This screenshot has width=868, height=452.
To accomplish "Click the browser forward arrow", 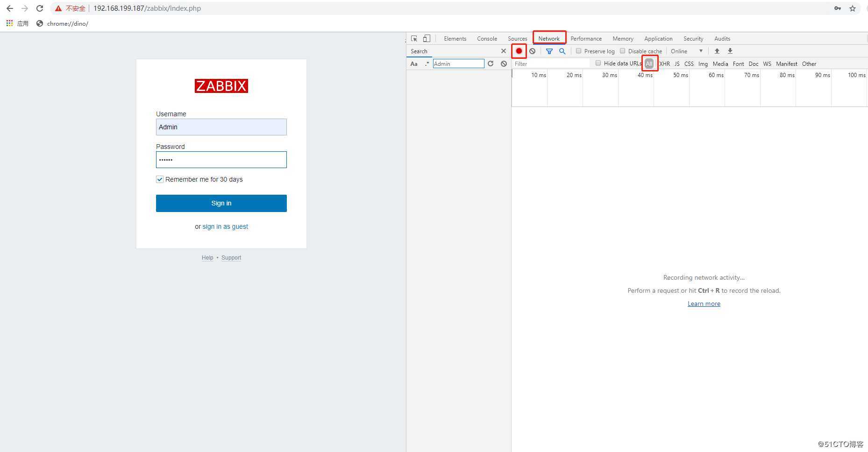I will pyautogui.click(x=25, y=8).
